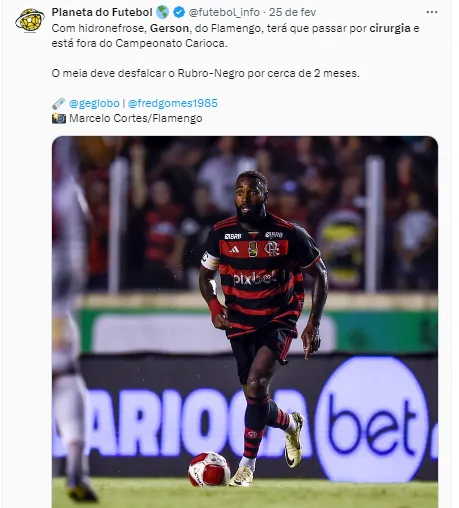This screenshot has width=459, height=508.
Task: Click the Planeta do Futebol soccer-ball avatar
Action: pyautogui.click(x=30, y=21)
